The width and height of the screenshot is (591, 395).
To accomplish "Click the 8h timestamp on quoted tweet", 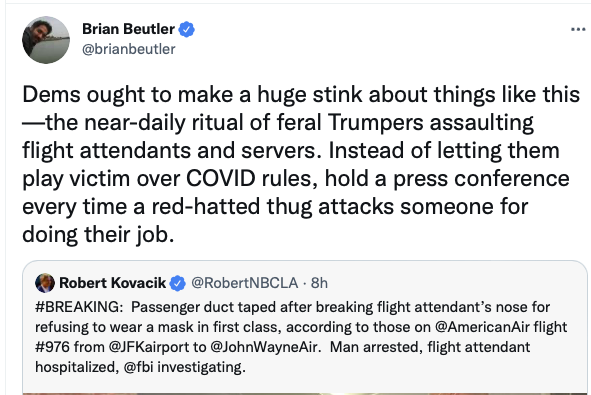I will pos(319,283).
